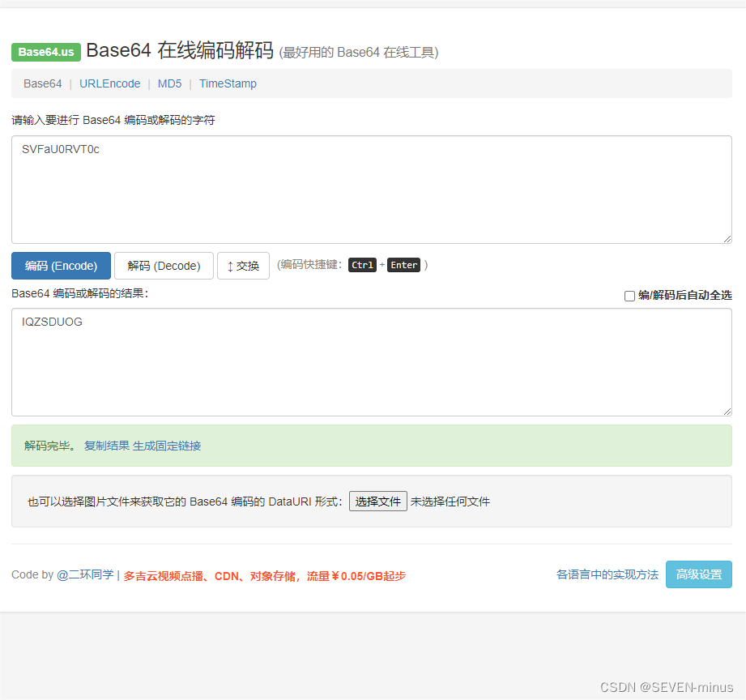Focus the input textarea containing SVFaU0RVT0c

tap(372, 190)
